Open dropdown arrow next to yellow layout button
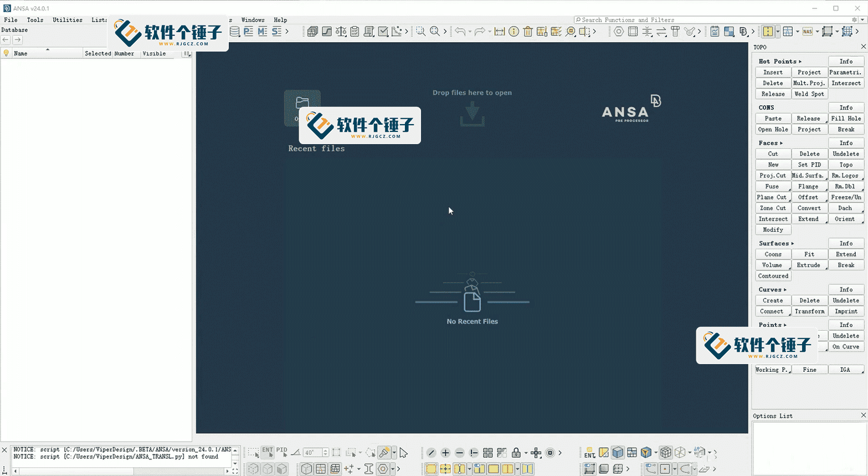 778,32
